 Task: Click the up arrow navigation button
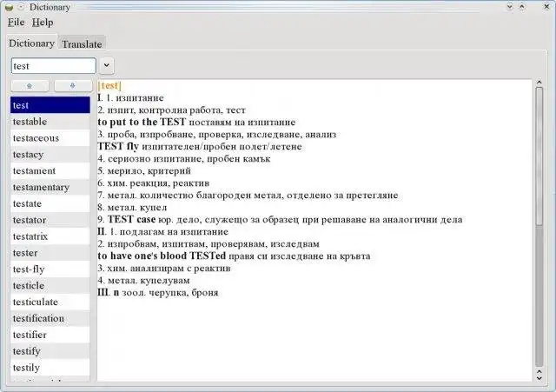[x=30, y=86]
